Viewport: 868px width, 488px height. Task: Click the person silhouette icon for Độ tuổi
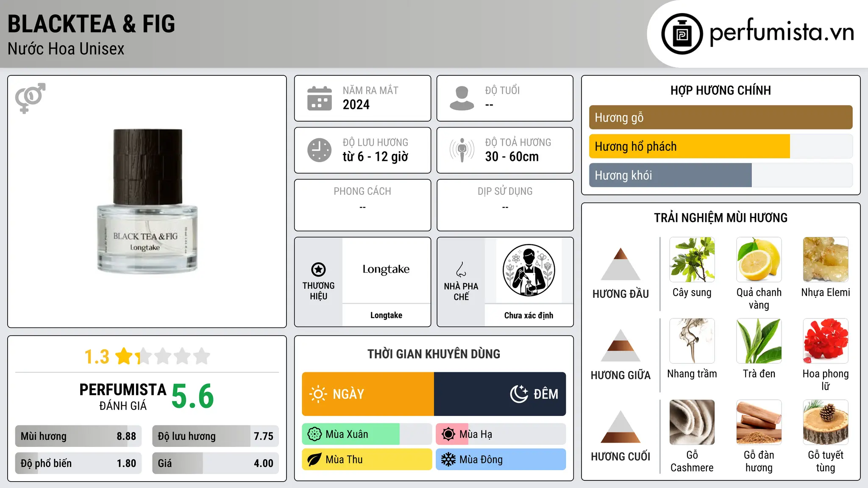coord(462,98)
